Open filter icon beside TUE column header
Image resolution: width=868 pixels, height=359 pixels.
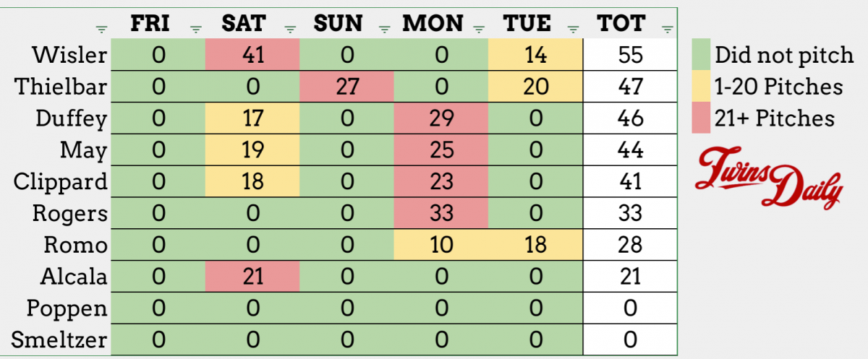[574, 30]
